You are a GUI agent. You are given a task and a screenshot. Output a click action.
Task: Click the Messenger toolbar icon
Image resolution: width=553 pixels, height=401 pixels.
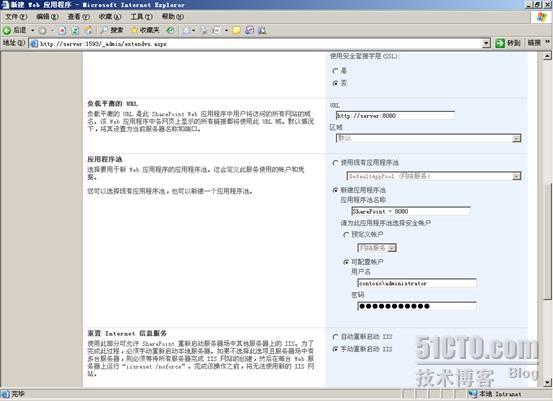262,31
